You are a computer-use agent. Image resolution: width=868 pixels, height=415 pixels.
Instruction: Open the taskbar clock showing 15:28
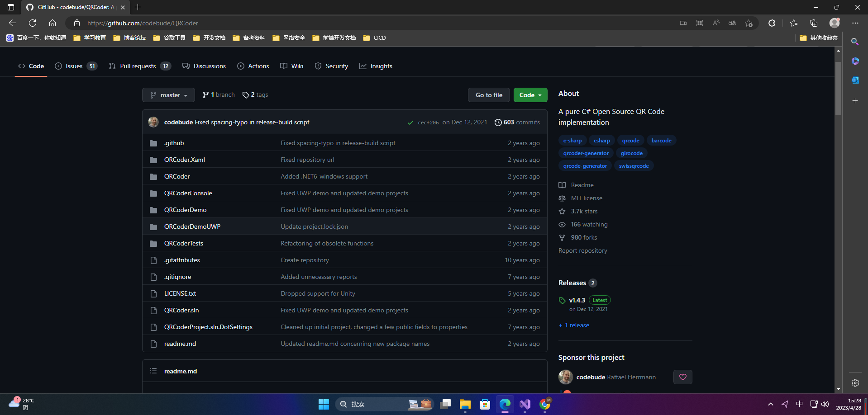[848, 404]
